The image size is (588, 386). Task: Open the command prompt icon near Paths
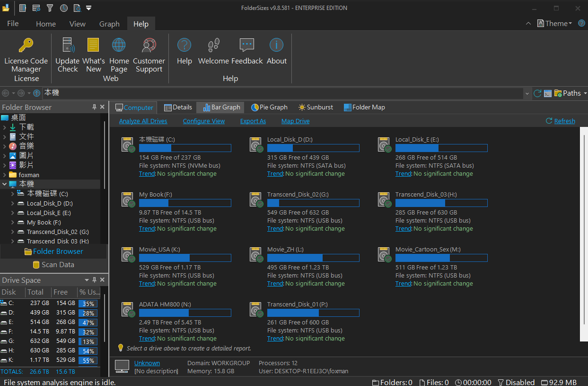[548, 93]
